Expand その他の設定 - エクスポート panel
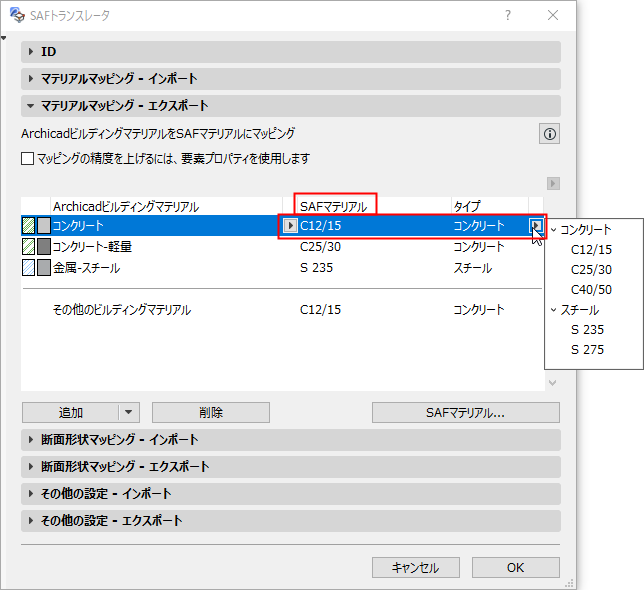The height and width of the screenshot is (590, 644). (x=291, y=521)
